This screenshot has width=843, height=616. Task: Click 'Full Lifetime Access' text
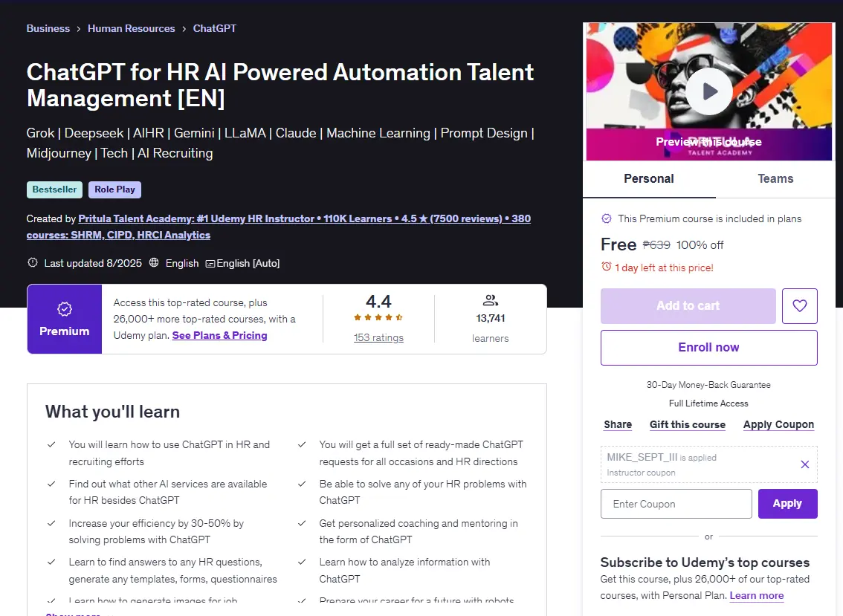[708, 403]
